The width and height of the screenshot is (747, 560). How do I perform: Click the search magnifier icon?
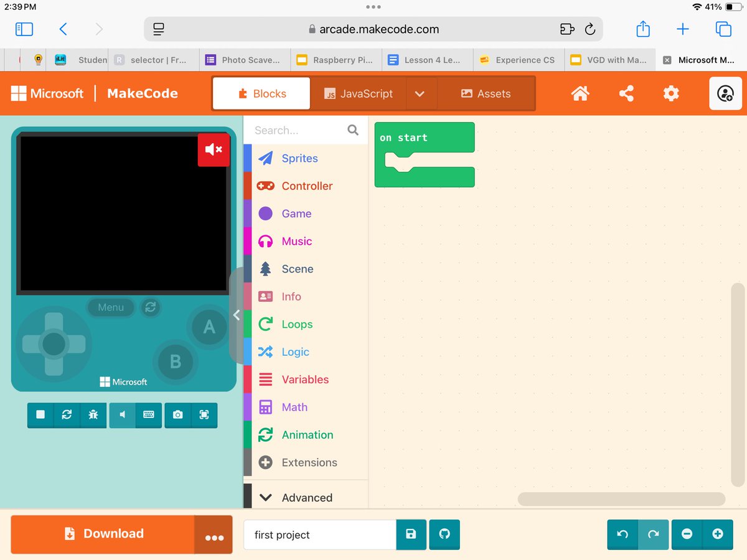click(353, 130)
